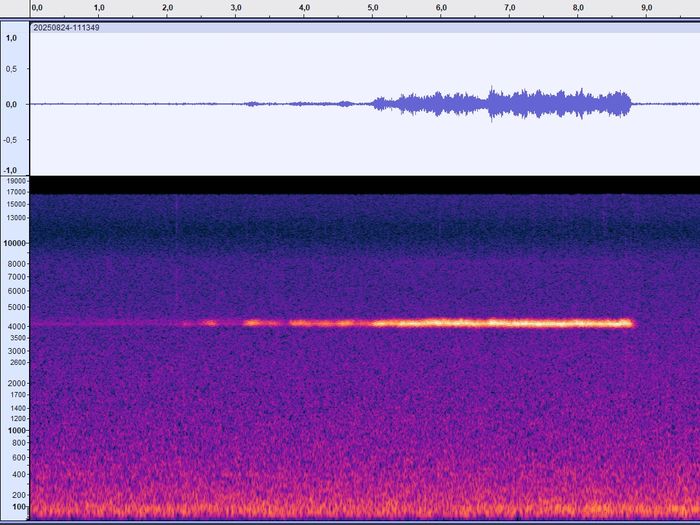Click the 1000 Hz frequency scale label
Screen dimensions: 700x525
(17, 430)
